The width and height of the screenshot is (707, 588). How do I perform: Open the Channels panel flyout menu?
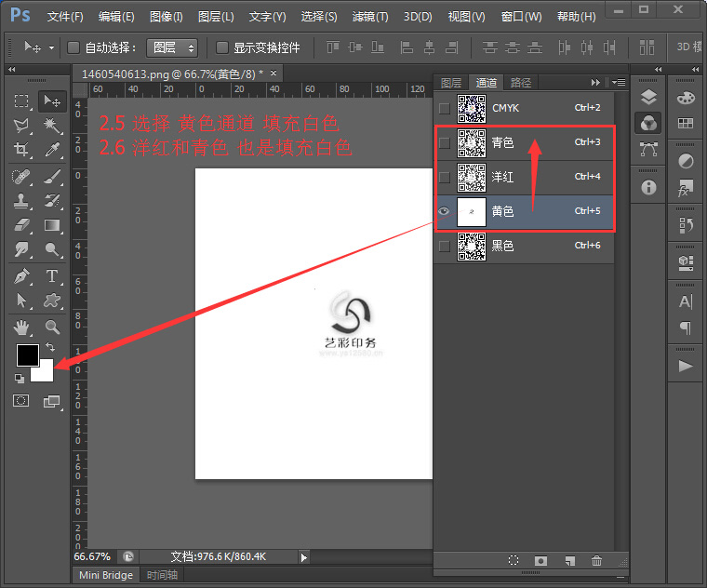click(x=619, y=82)
